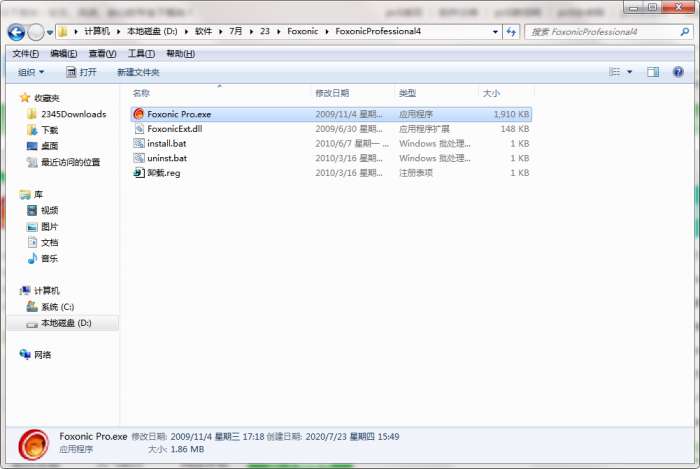The width and height of the screenshot is (700, 469).
Task: Click the 打开 toolbar button
Action: pyautogui.click(x=81, y=72)
